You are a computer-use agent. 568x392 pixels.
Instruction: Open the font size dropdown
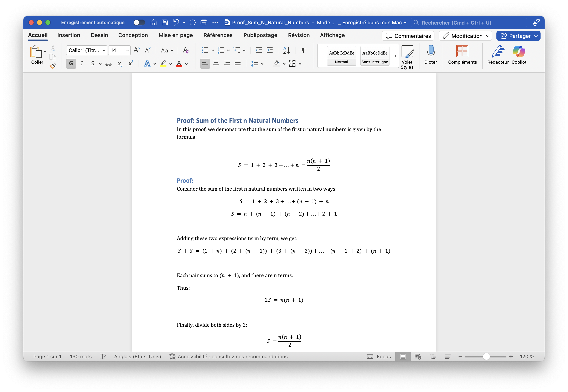click(127, 50)
